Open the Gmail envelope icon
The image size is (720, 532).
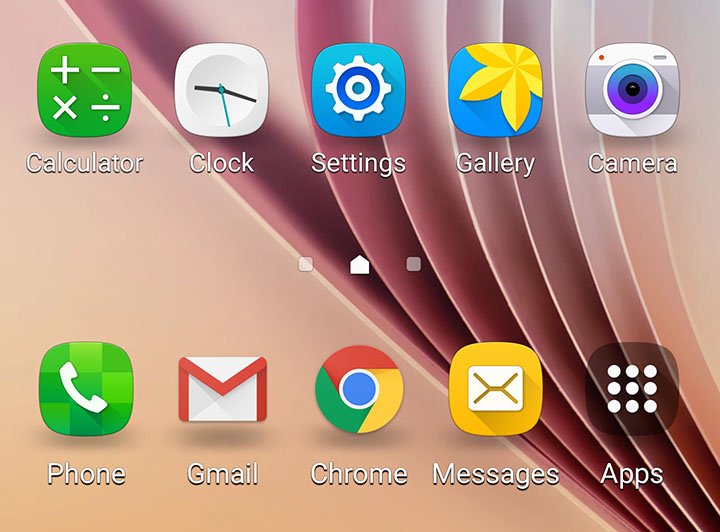coord(223,389)
